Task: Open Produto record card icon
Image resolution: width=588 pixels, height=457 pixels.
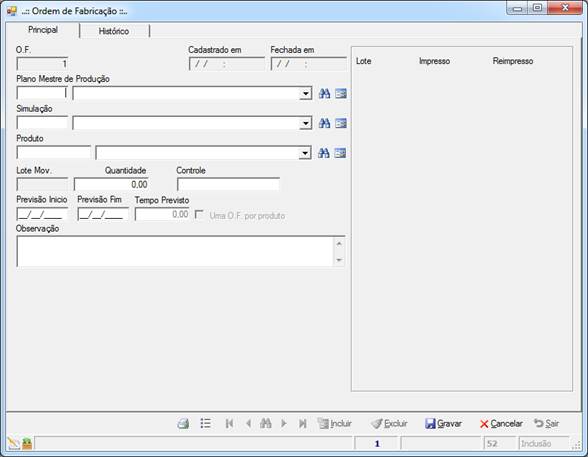Action: 340,153
